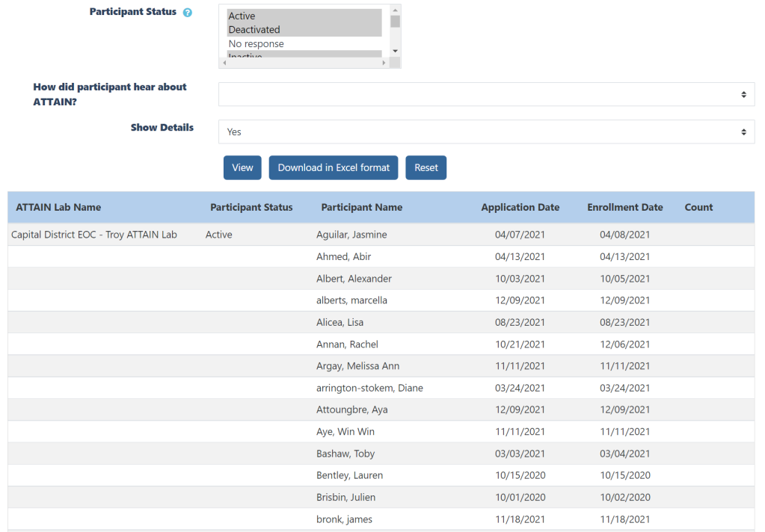The width and height of the screenshot is (765, 532).
Task: Select the Aguilar, Jasmine row
Action: click(x=351, y=235)
